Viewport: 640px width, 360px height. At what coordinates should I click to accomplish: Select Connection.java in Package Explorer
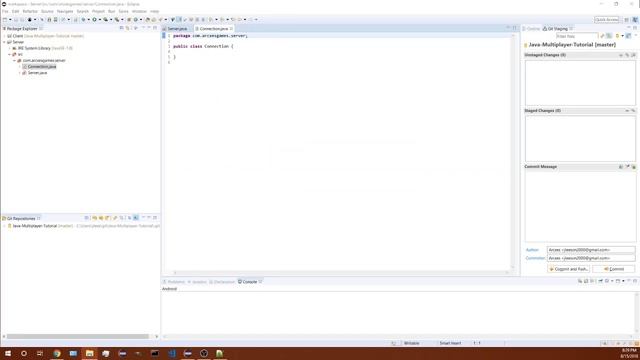tap(39, 67)
